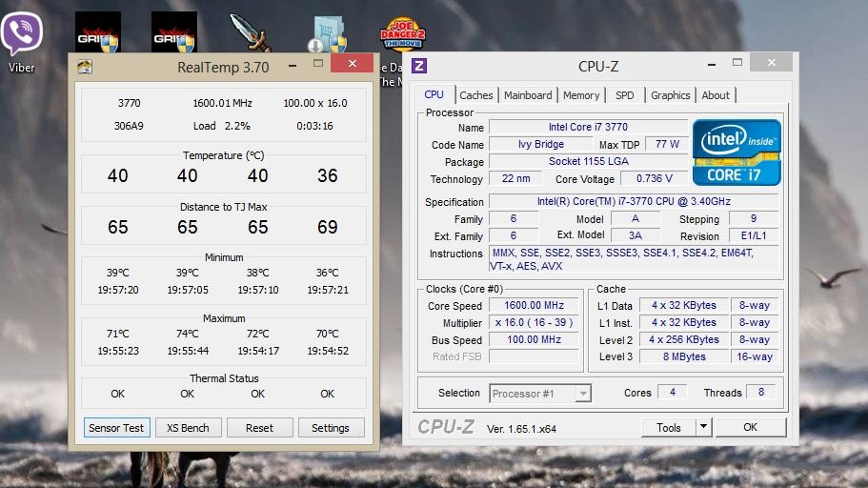Click RealTemp Load 2.2% reading
The image size is (868, 488).
pyautogui.click(x=221, y=126)
